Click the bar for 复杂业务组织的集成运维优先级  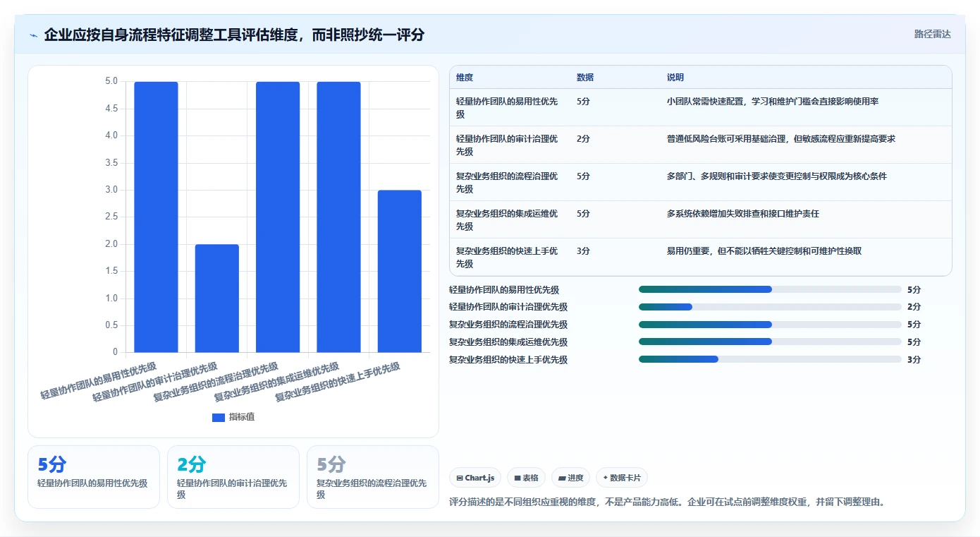point(338,217)
